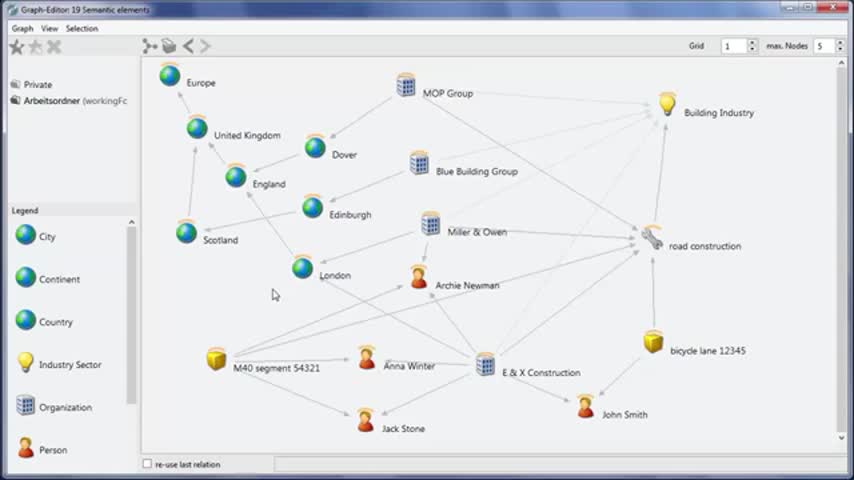
Task: Open the Graph menu
Action: [x=22, y=28]
